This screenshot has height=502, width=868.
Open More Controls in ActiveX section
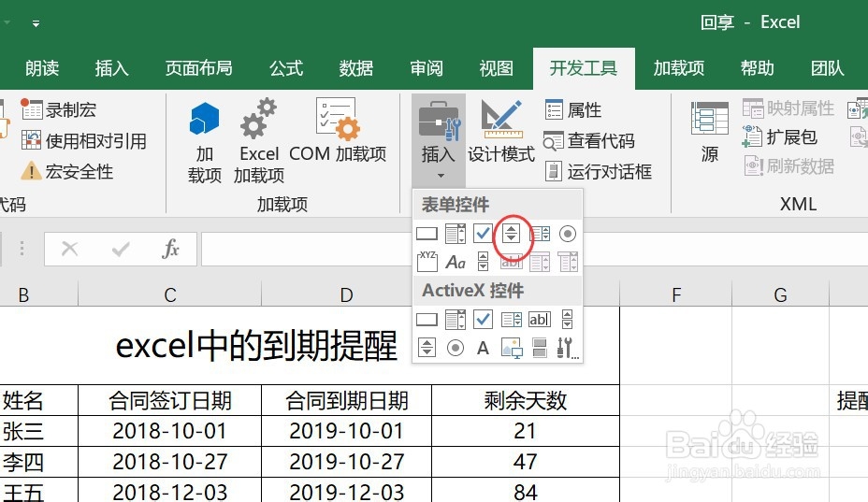click(x=568, y=348)
